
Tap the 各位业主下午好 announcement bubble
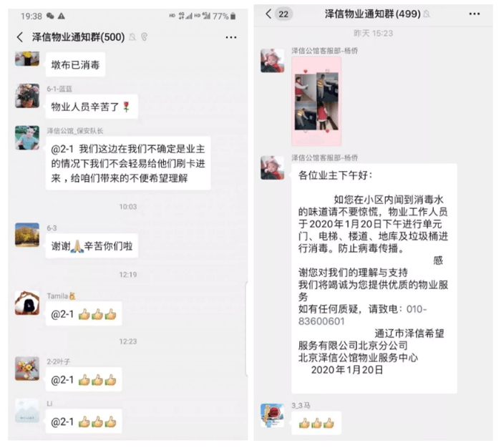point(374,278)
